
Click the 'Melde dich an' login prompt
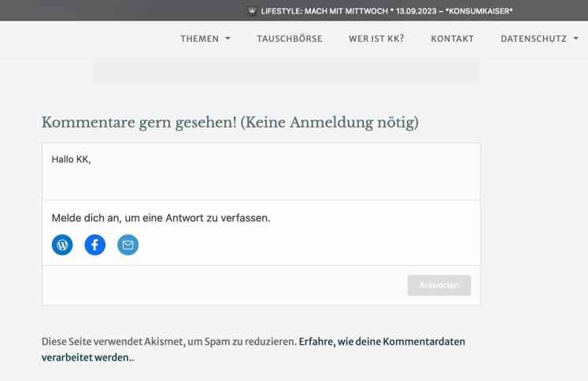pyautogui.click(x=161, y=217)
